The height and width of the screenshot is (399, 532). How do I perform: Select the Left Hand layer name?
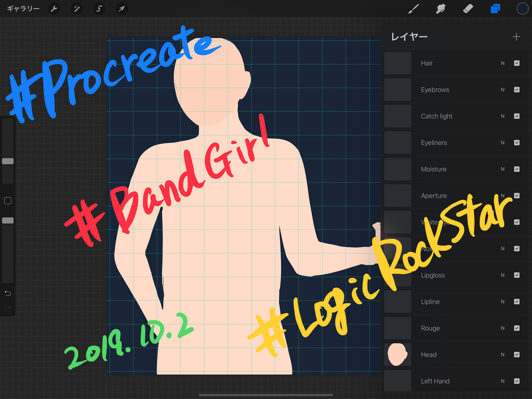point(435,381)
